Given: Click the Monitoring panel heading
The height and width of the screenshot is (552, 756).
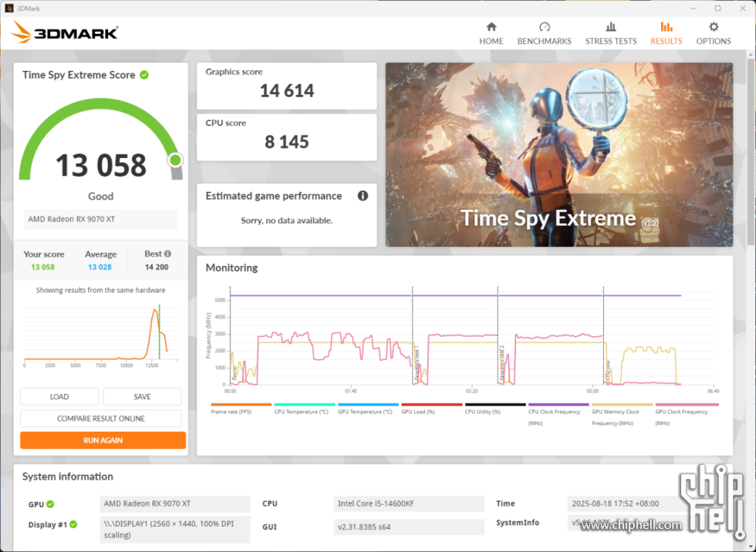Looking at the screenshot, I should (x=232, y=268).
